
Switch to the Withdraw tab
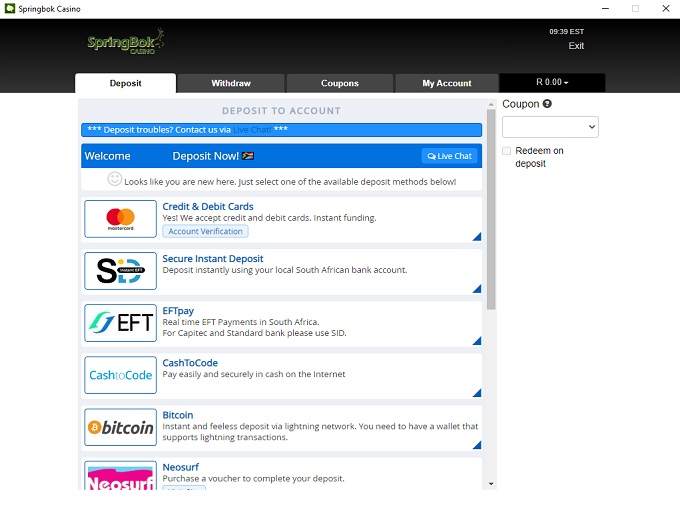click(231, 83)
